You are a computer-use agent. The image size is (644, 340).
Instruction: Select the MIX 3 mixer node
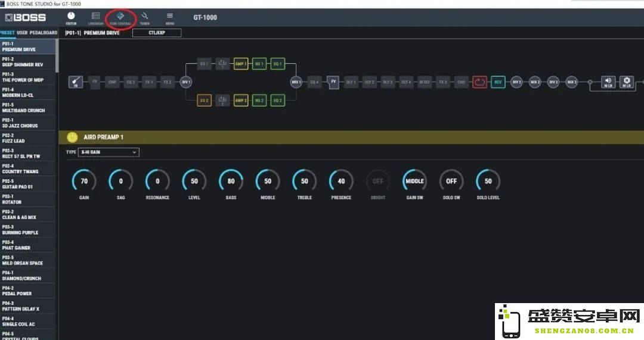tap(572, 82)
